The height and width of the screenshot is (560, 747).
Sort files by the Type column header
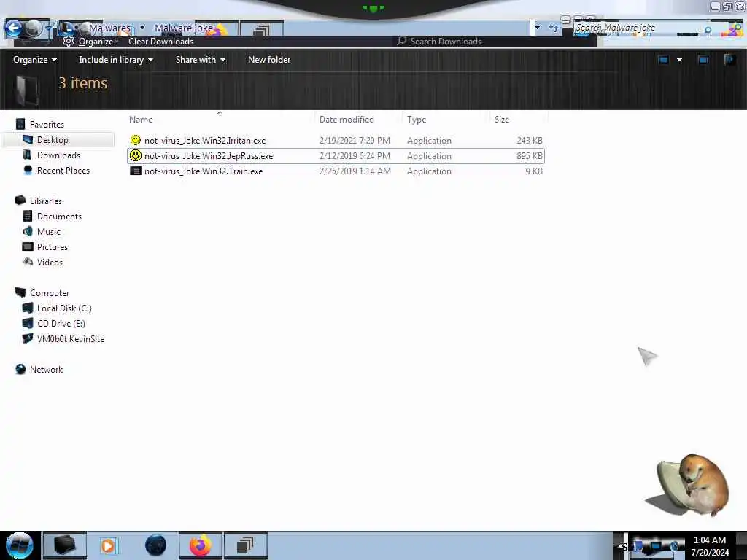417,120
